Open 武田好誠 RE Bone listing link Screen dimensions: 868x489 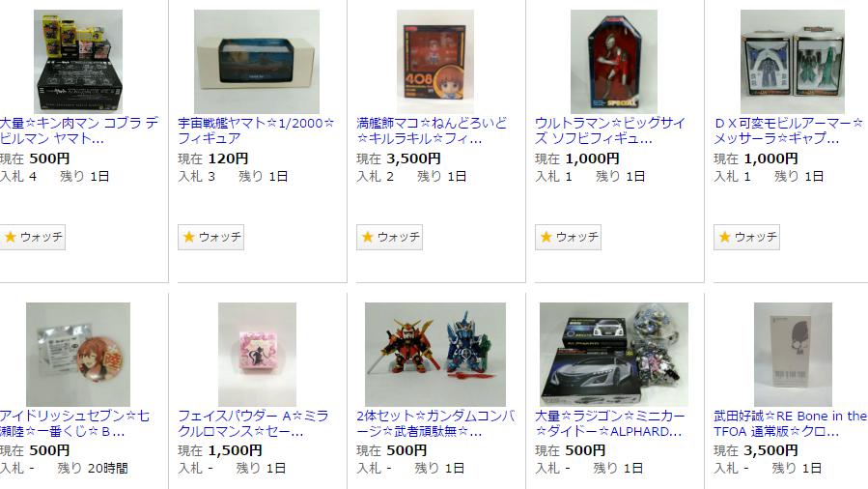click(x=791, y=423)
